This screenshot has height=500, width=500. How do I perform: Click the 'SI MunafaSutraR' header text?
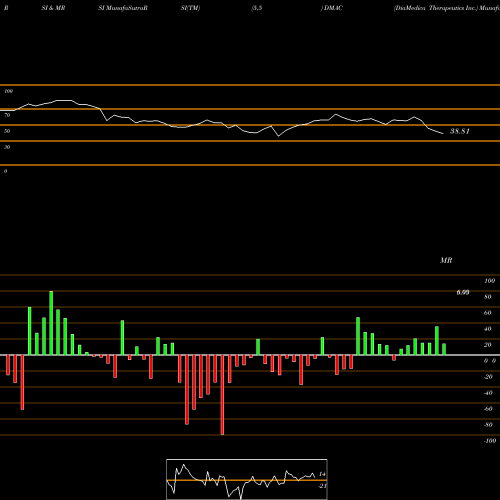tap(123, 8)
